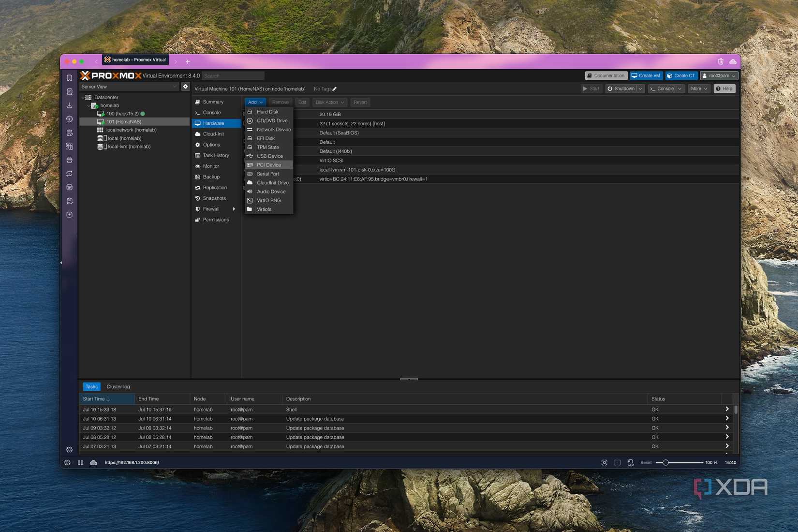The height and width of the screenshot is (532, 798).
Task: Select CloudInit Drive menu entry
Action: pos(269,183)
